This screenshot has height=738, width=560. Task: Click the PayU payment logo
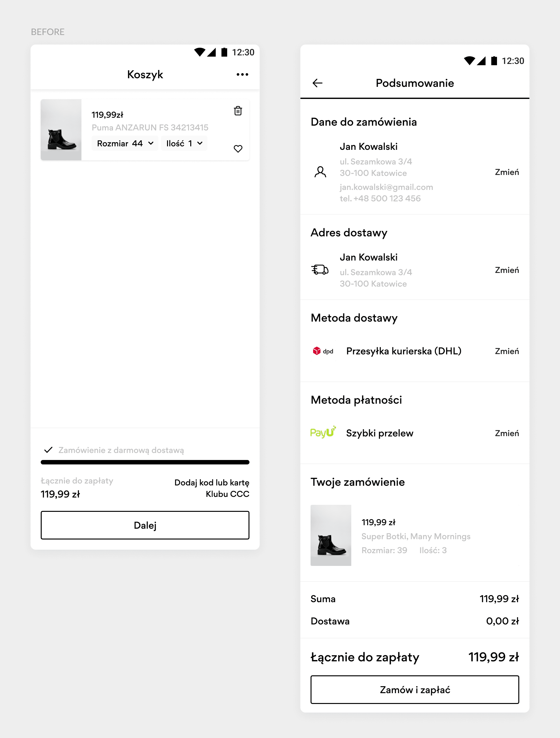point(323,432)
